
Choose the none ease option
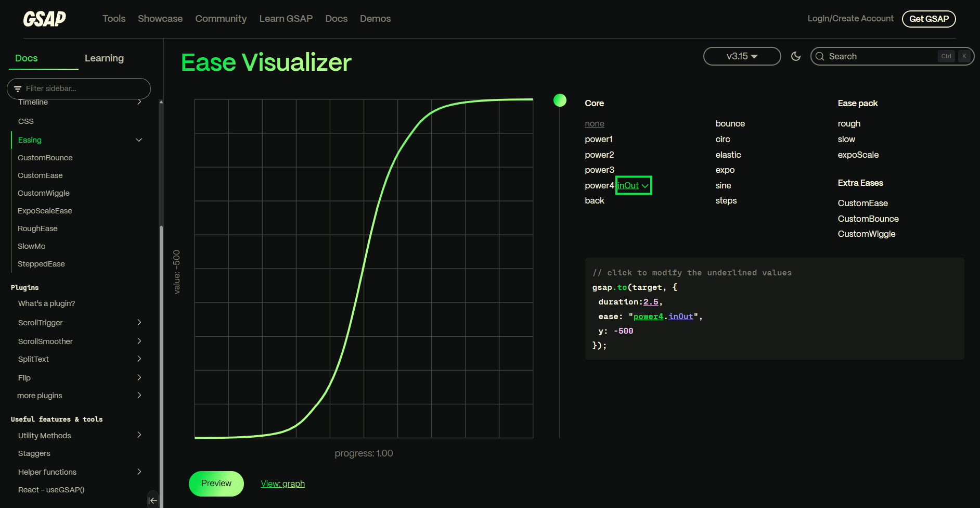click(x=595, y=123)
